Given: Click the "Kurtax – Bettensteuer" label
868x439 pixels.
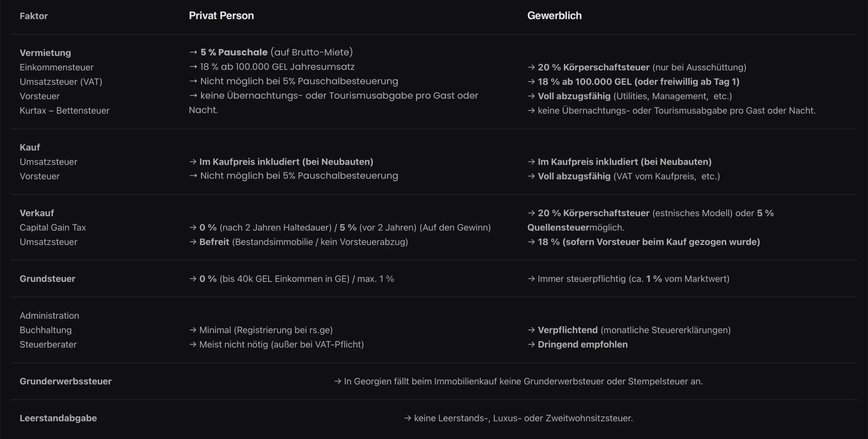Looking at the screenshot, I should (x=64, y=111).
